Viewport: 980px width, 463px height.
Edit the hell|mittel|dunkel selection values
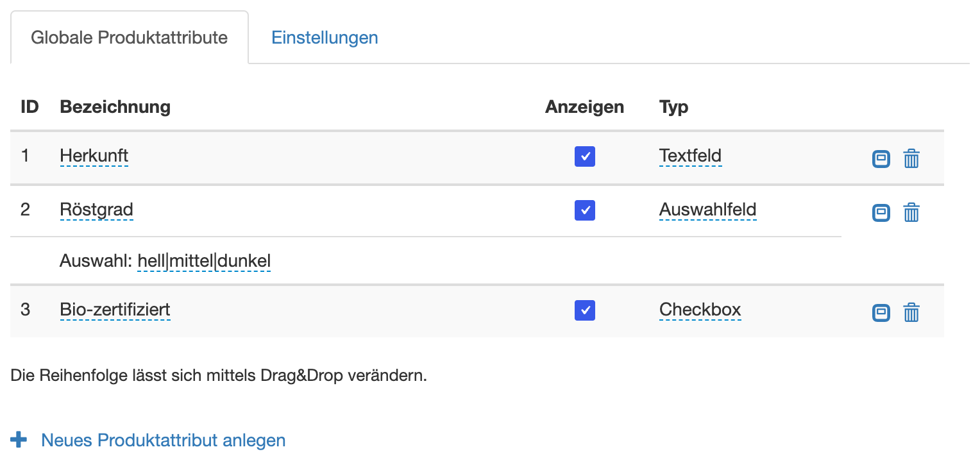[204, 261]
